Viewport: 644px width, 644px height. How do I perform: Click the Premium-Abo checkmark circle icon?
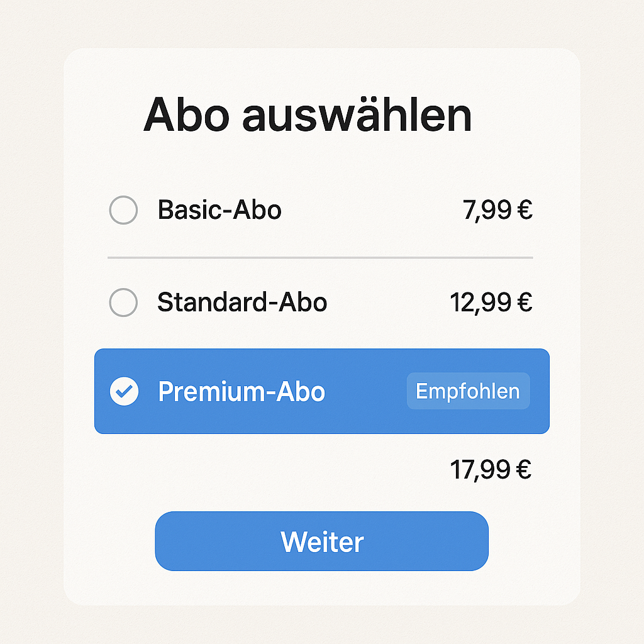(x=124, y=391)
